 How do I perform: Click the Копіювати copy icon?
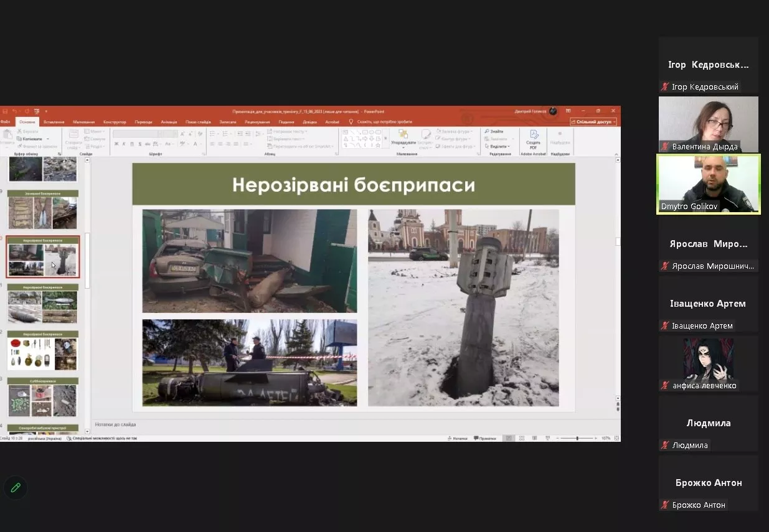[x=19, y=139]
